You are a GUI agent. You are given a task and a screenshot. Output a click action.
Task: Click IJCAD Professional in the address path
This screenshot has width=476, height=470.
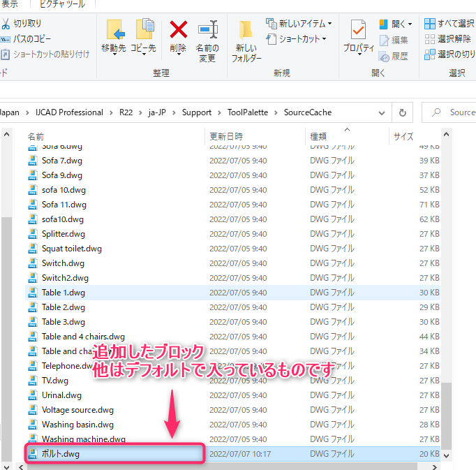click(69, 112)
